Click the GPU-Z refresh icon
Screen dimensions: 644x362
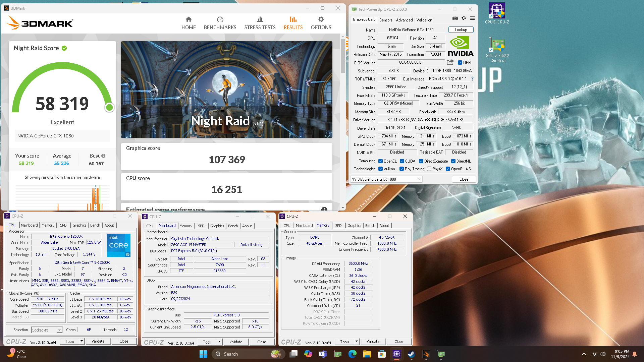pos(464,18)
